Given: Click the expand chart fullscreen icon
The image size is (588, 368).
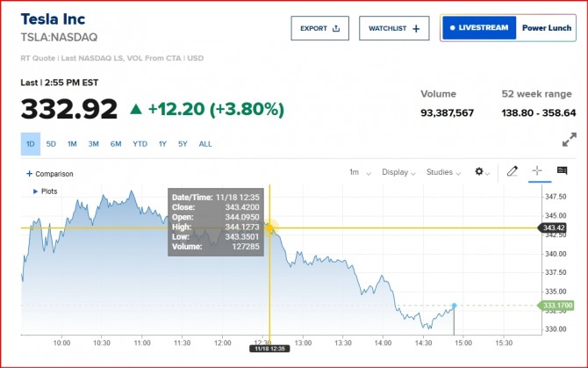Looking at the screenshot, I should pyautogui.click(x=570, y=140).
